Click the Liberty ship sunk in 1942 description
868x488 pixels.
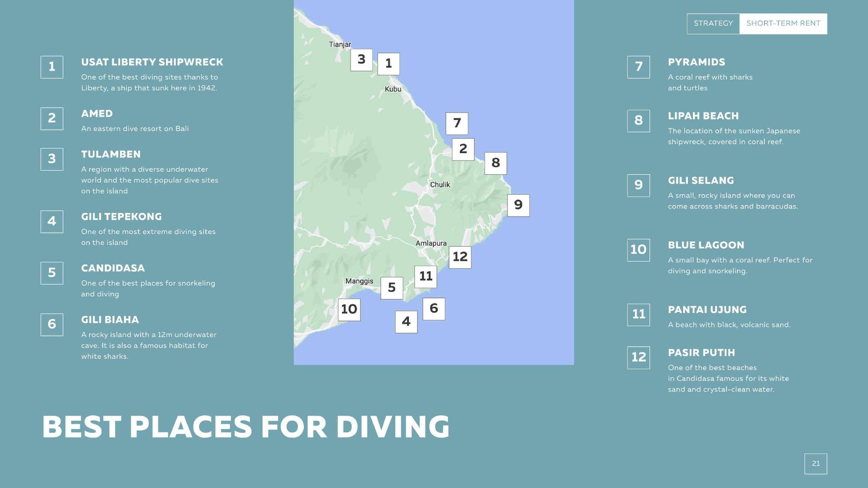pos(149,82)
